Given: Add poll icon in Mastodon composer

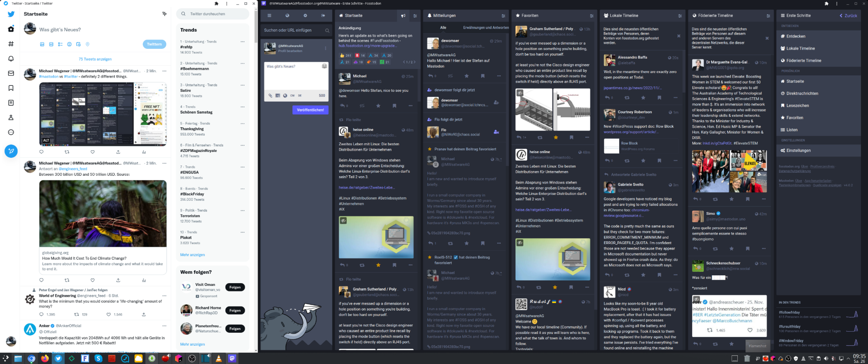Looking at the screenshot, I should point(277,95).
